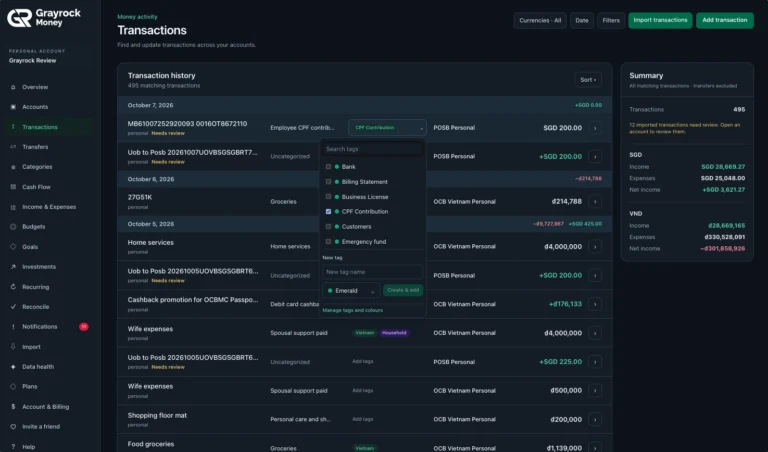
Task: Click the Search tags input field
Action: point(372,149)
